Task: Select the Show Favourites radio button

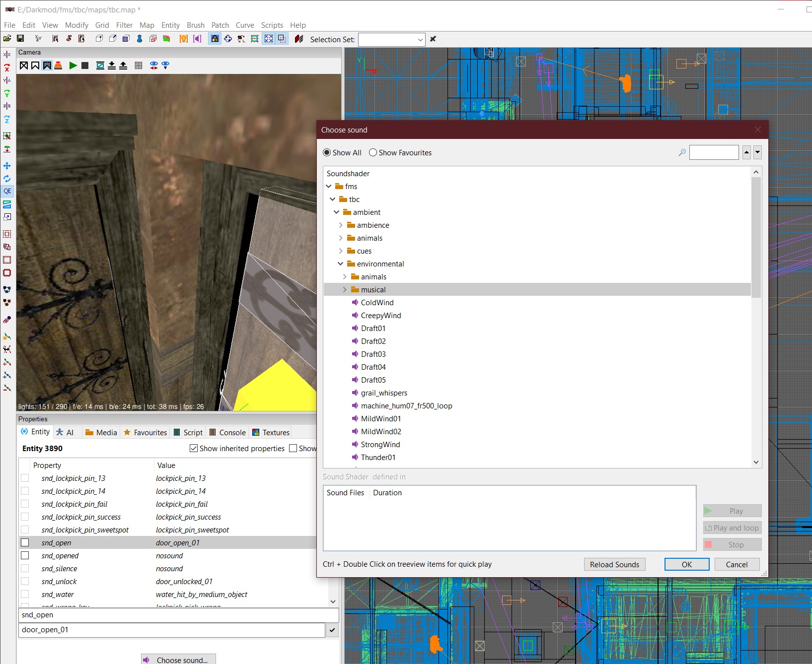Action: tap(373, 153)
